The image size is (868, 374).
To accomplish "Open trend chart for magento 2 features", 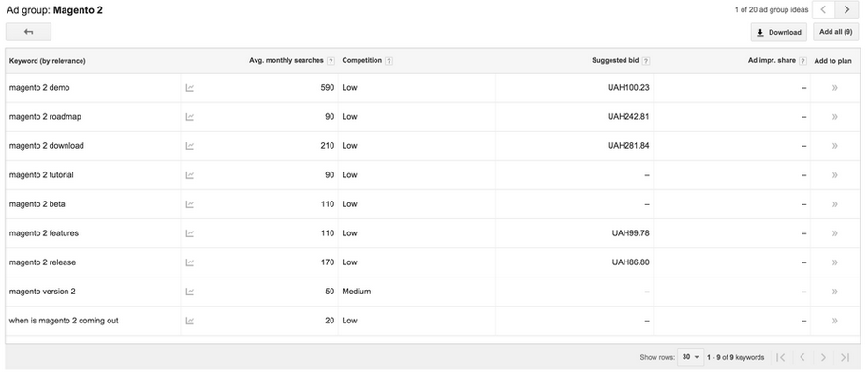I will click(x=190, y=233).
